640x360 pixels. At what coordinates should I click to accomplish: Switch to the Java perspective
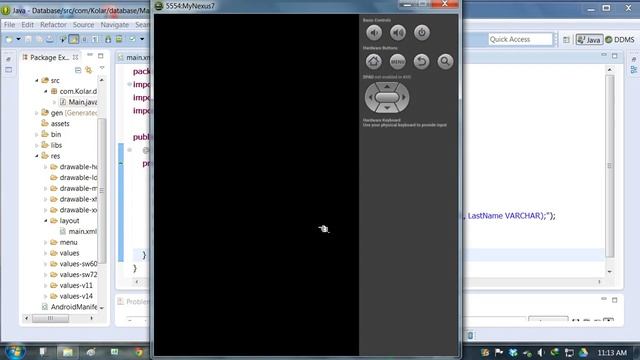(x=589, y=40)
